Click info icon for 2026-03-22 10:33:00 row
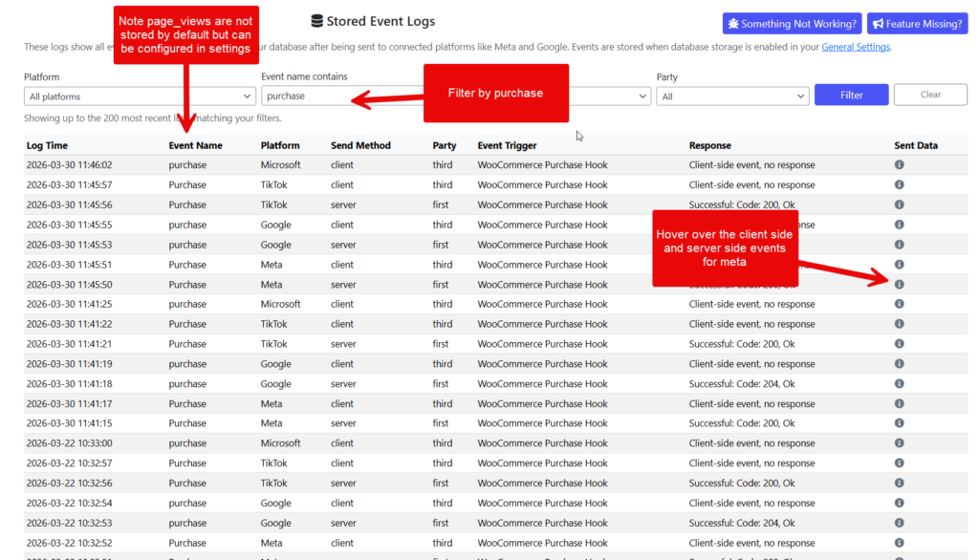Image resolution: width=979 pixels, height=560 pixels. 899,443
